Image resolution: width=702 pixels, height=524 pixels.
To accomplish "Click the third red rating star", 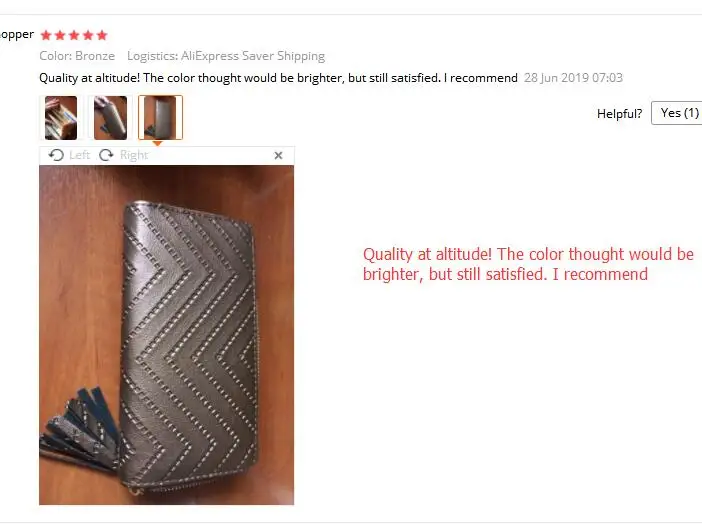I will (74, 35).
